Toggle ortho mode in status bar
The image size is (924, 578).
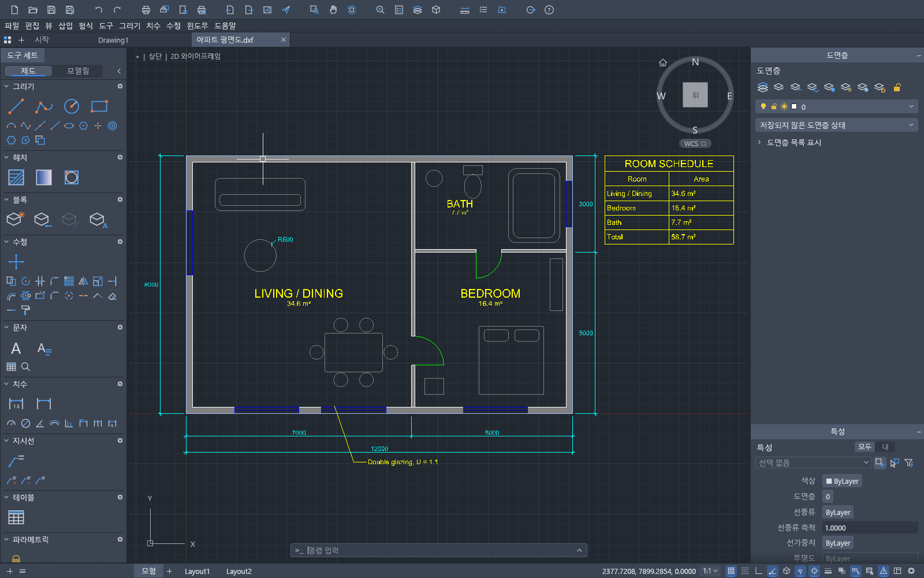759,571
